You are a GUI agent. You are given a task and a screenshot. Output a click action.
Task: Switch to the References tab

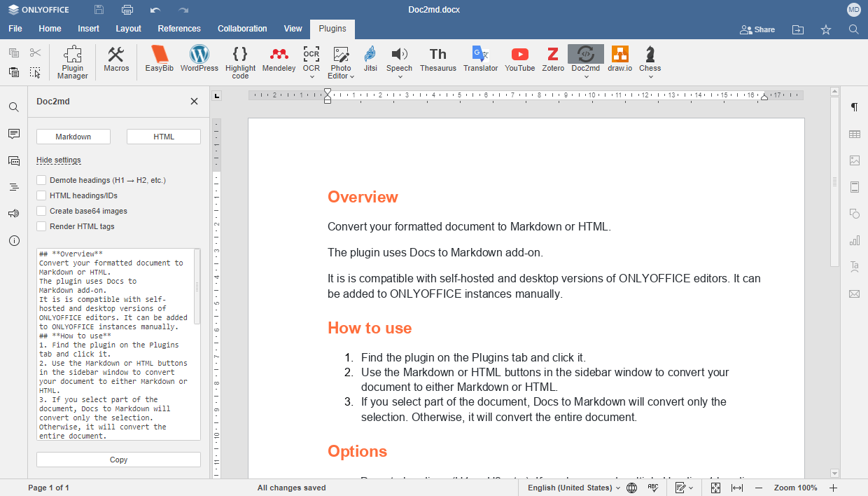179,29
